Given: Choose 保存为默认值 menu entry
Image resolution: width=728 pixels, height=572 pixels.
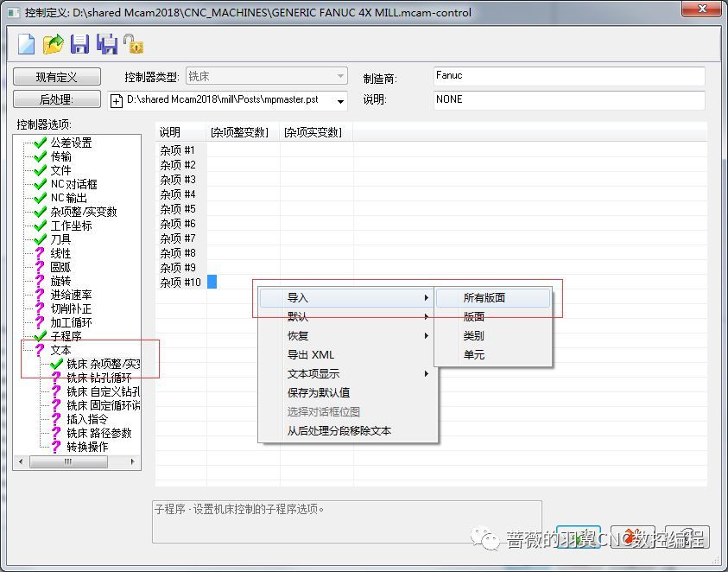Looking at the screenshot, I should click(347, 392).
